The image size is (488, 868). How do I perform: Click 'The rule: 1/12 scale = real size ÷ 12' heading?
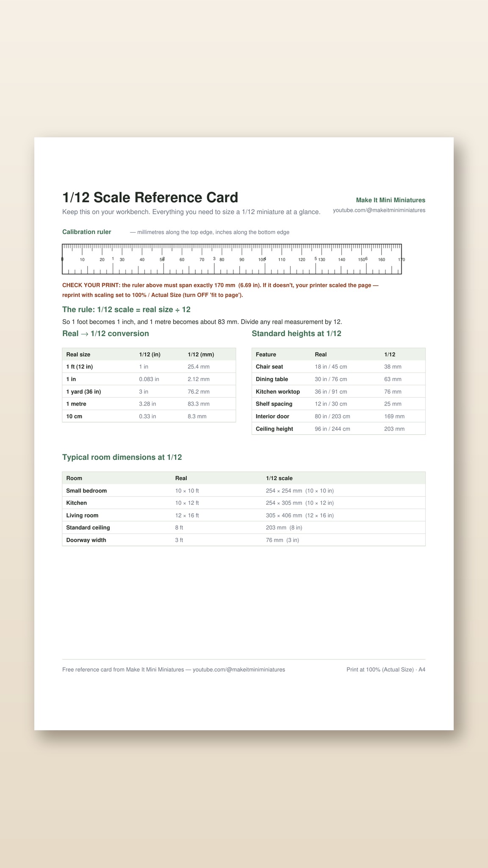[126, 309]
